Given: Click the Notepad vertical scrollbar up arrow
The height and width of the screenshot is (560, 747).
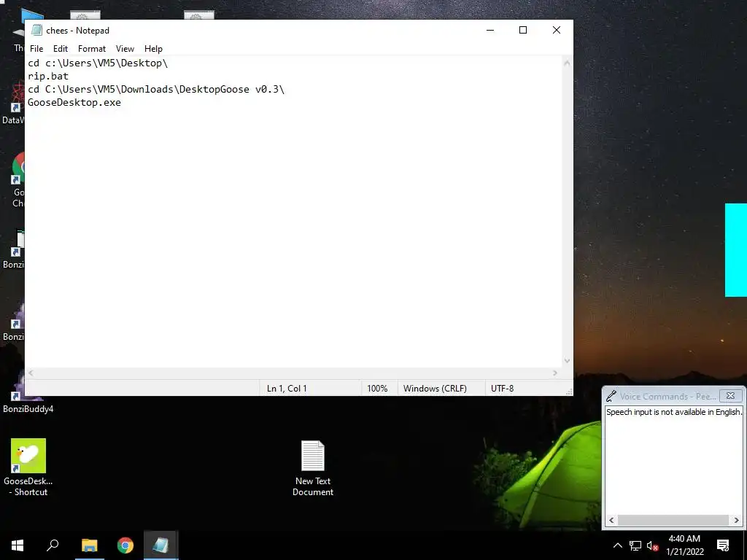Looking at the screenshot, I should coord(567,63).
